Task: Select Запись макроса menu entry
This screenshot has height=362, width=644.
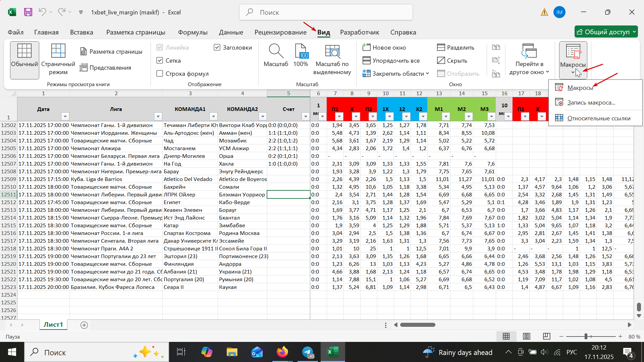Action: (x=591, y=103)
